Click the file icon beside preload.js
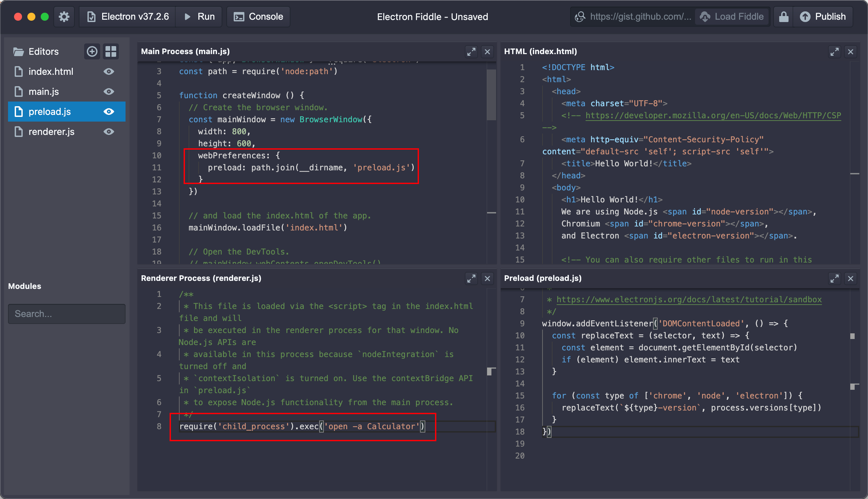This screenshot has width=868, height=499. pyautogui.click(x=18, y=112)
